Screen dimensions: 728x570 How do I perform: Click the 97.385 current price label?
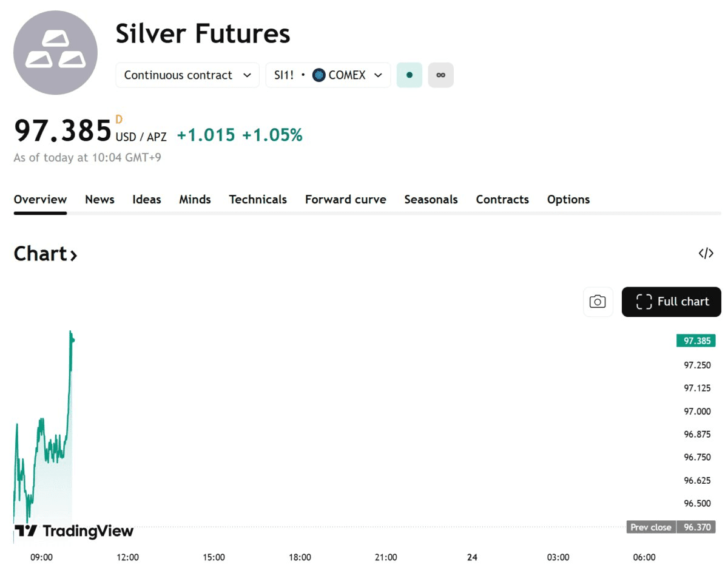[696, 341]
